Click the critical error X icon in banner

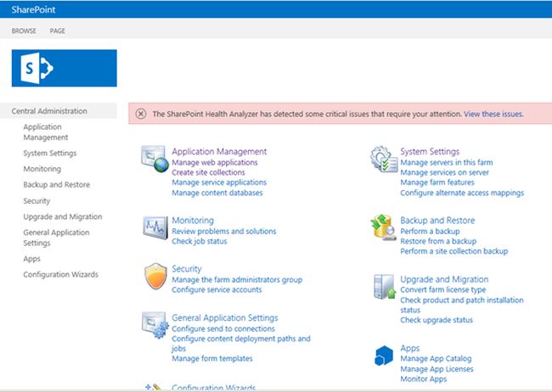[141, 114]
